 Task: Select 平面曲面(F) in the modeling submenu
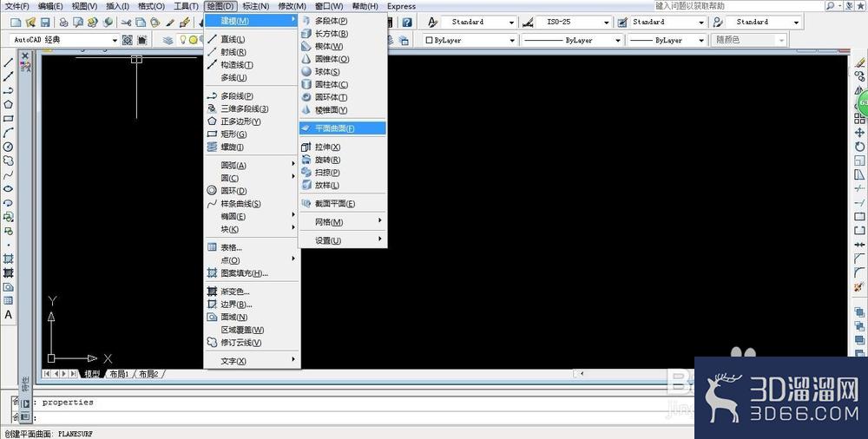[342, 128]
